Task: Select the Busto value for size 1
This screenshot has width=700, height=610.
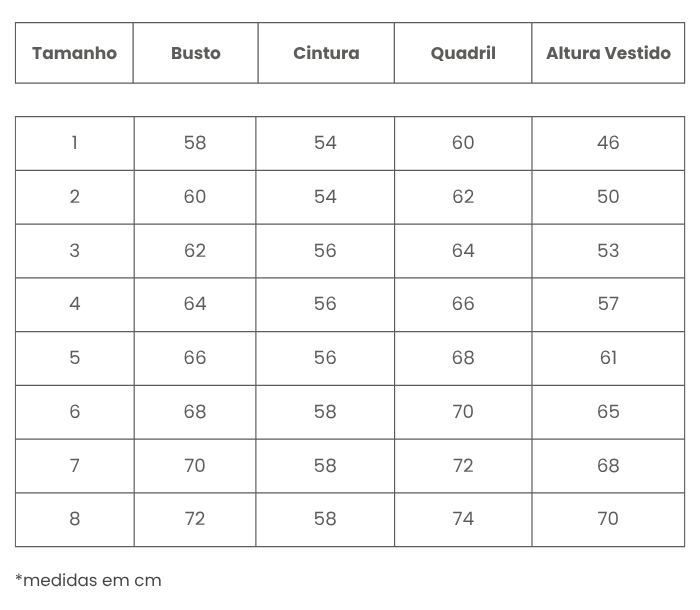Action: tap(195, 143)
